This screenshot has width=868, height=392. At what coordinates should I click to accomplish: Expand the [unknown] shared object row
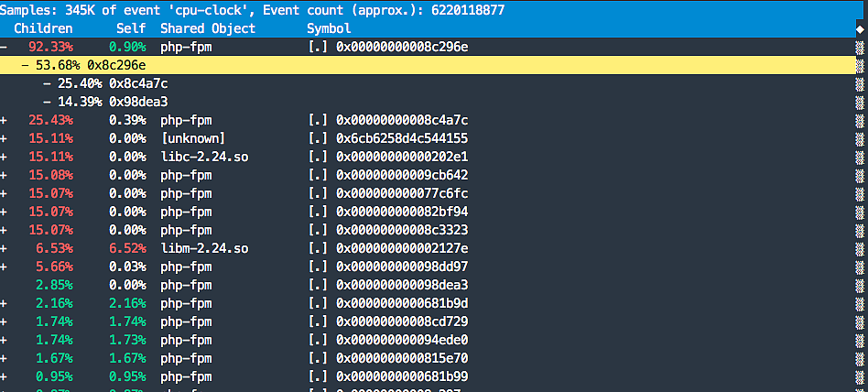(5, 138)
